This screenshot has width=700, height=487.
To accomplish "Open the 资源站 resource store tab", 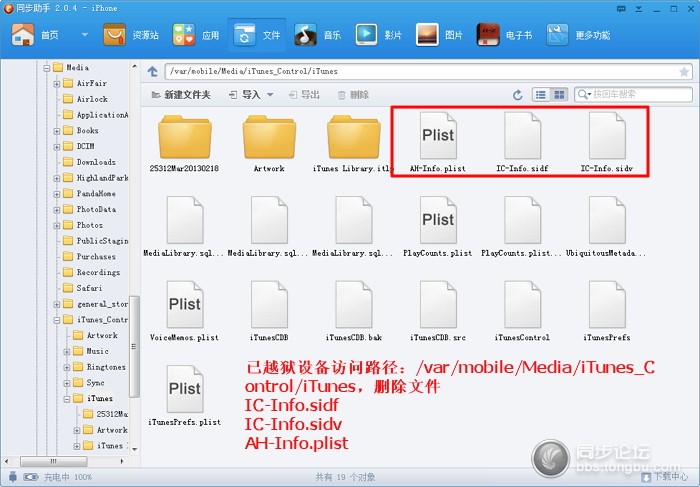I will 131,35.
